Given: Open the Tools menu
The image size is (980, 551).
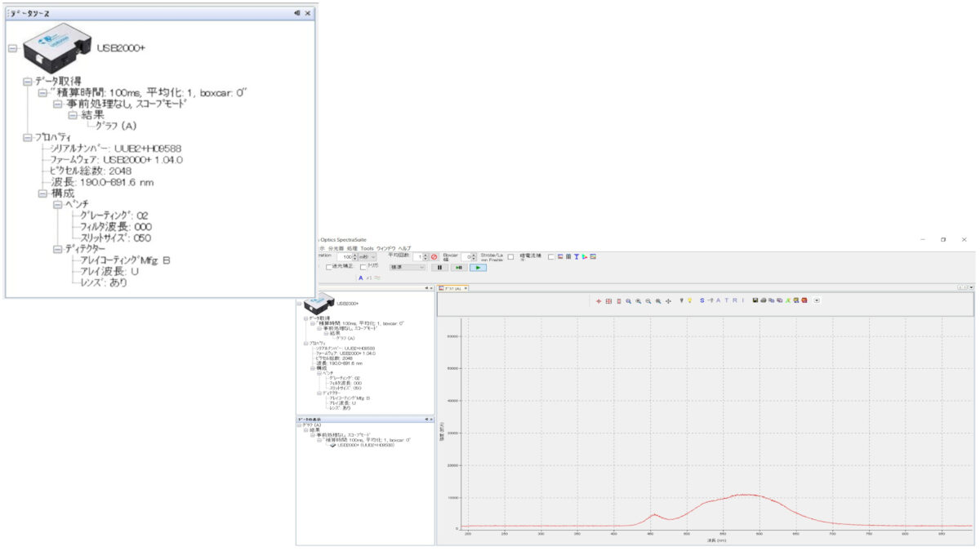Looking at the screenshot, I should tap(367, 248).
